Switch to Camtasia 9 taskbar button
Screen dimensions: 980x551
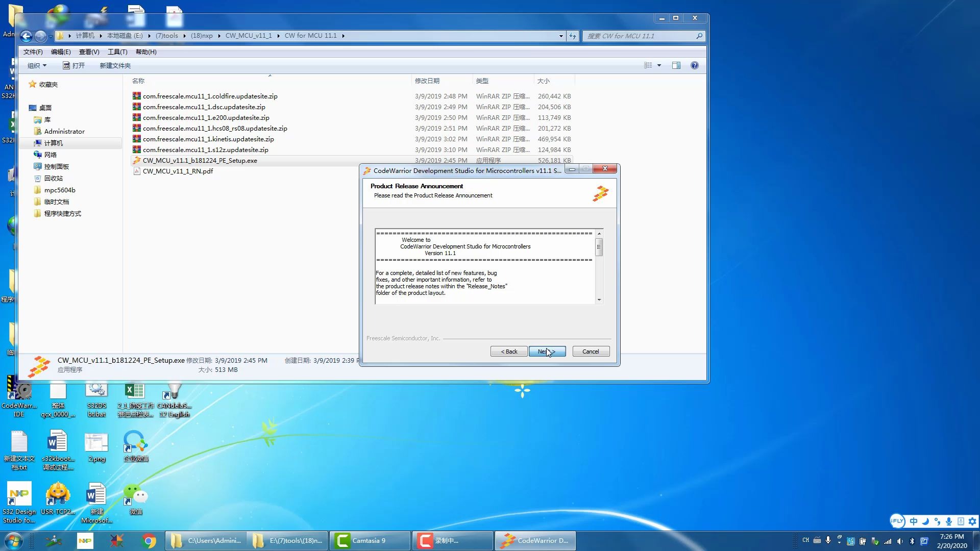(370, 541)
